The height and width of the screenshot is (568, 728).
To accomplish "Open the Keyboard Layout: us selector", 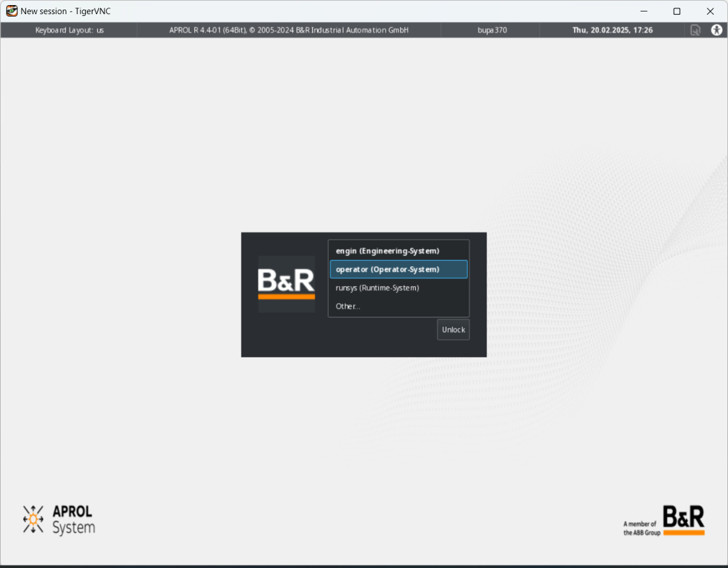I will [70, 30].
